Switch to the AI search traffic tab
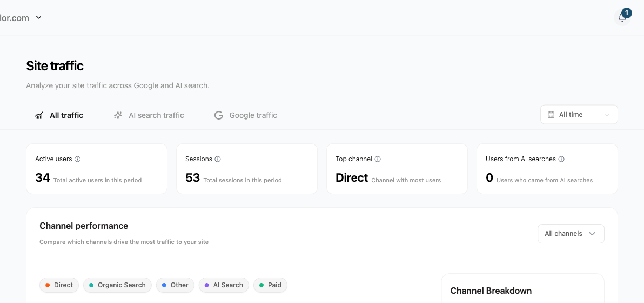Image resolution: width=644 pixels, height=303 pixels. (x=149, y=116)
